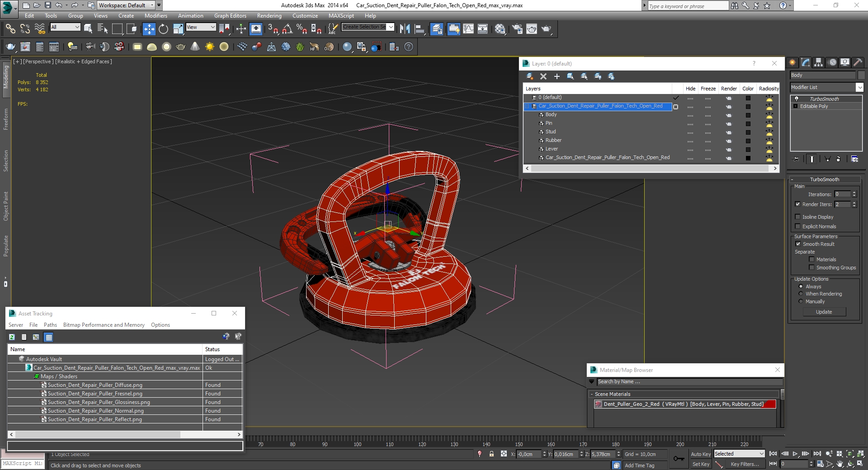Select the Manually update radio option
Screen dimensions: 868x470
(801, 301)
